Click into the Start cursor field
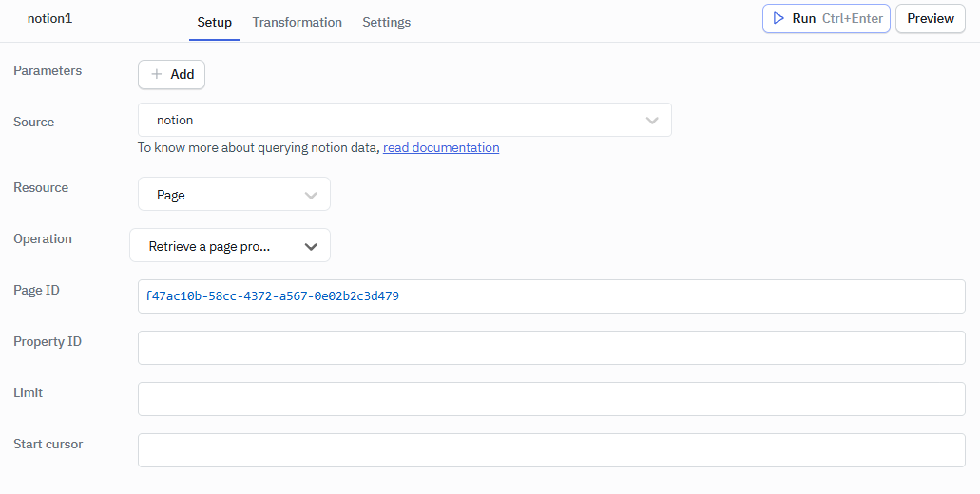The height and width of the screenshot is (494, 980). pyautogui.click(x=551, y=449)
